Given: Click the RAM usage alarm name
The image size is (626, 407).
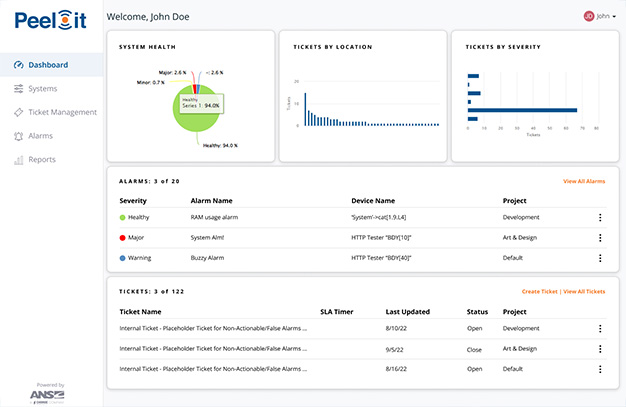Looking at the screenshot, I should click(214, 217).
